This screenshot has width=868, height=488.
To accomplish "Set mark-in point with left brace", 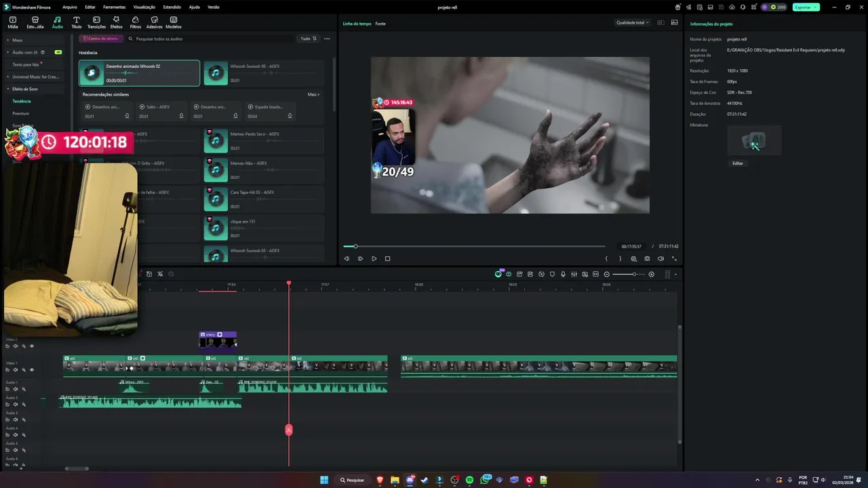I will pyautogui.click(x=606, y=258).
